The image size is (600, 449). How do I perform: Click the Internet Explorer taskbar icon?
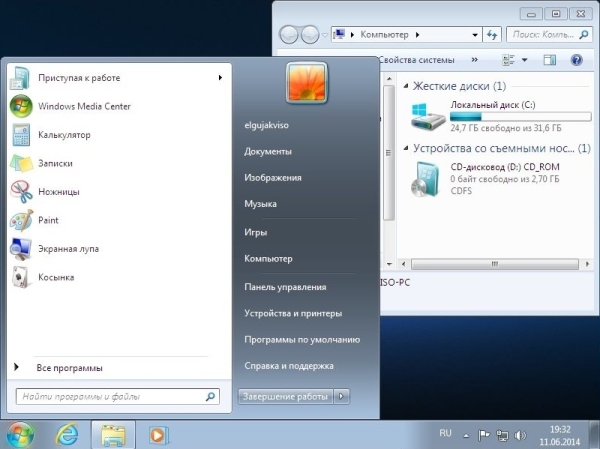point(68,434)
